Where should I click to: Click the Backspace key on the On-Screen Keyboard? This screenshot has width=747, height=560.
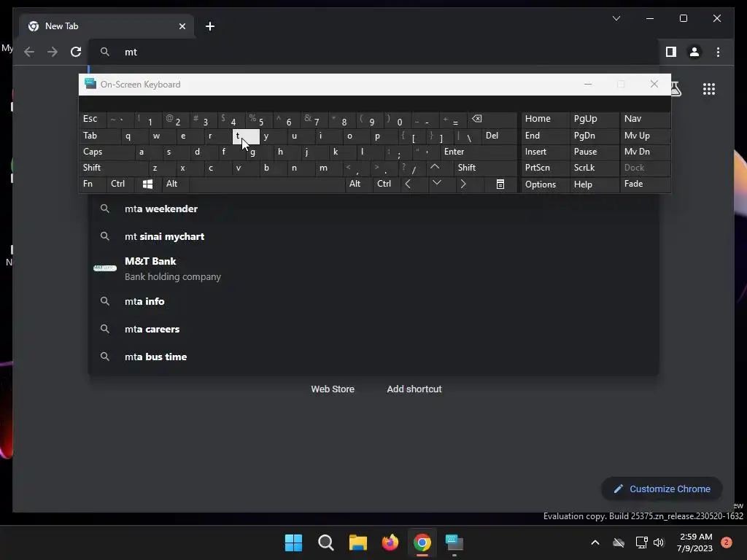[492, 120]
